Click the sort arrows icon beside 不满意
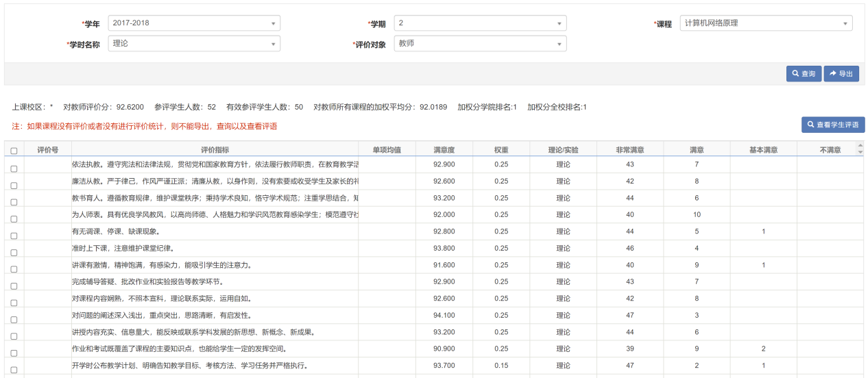 [860, 149]
